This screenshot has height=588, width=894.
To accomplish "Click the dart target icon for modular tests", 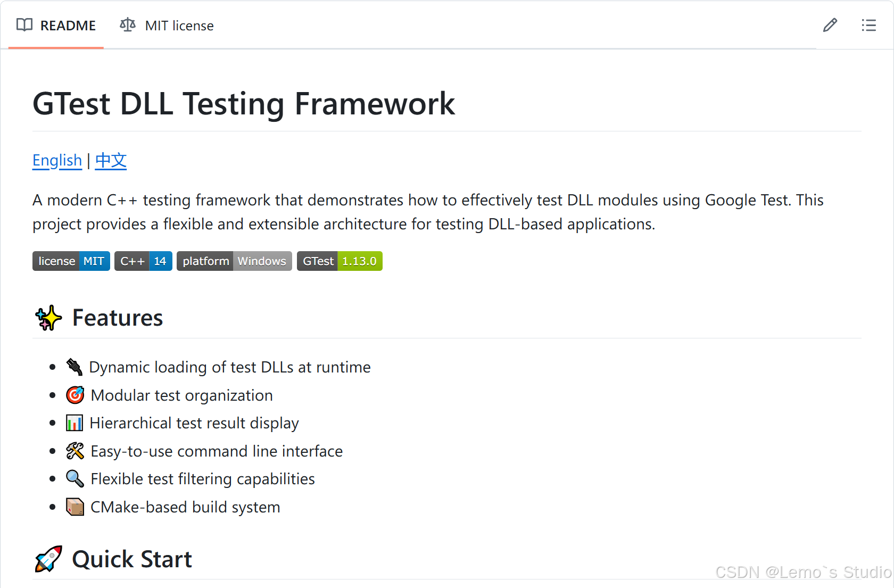I will (x=75, y=395).
